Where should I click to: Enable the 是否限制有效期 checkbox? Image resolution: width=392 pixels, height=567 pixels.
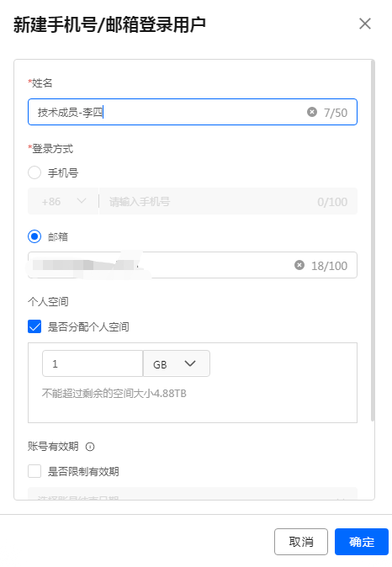(x=34, y=471)
